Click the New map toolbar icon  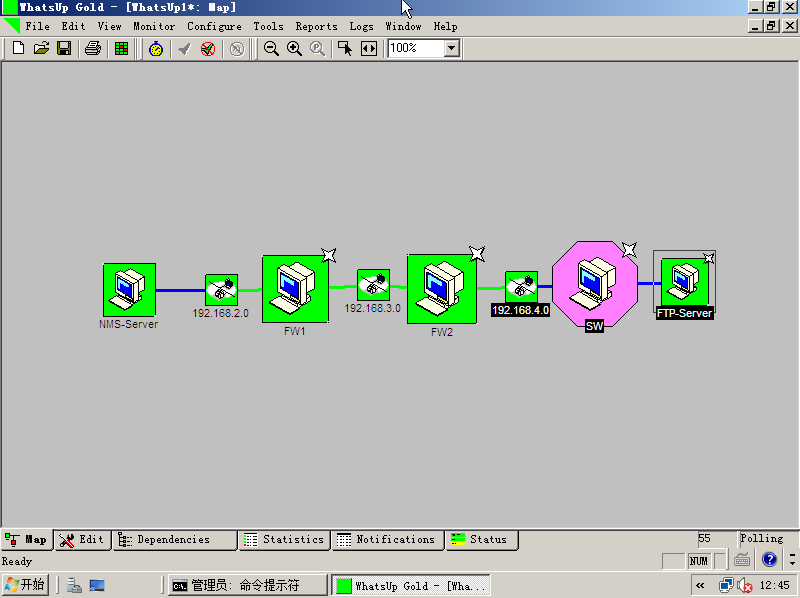tap(18, 48)
